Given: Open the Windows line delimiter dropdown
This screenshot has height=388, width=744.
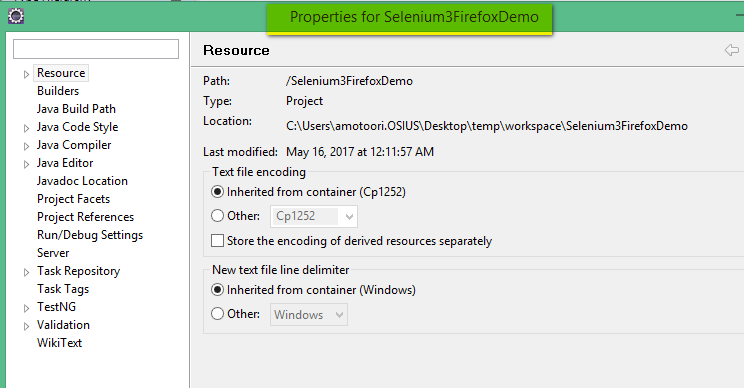Looking at the screenshot, I should (309, 314).
